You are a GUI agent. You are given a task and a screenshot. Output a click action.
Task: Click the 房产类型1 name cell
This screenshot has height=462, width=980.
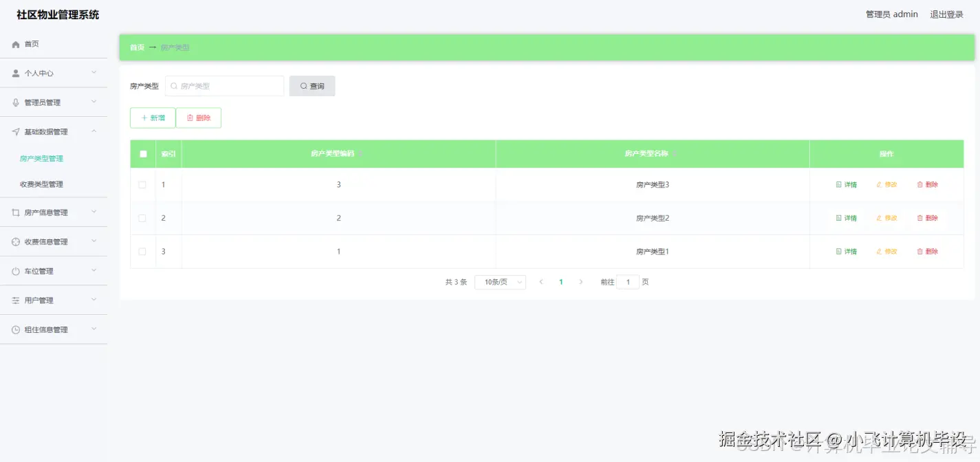coord(653,252)
